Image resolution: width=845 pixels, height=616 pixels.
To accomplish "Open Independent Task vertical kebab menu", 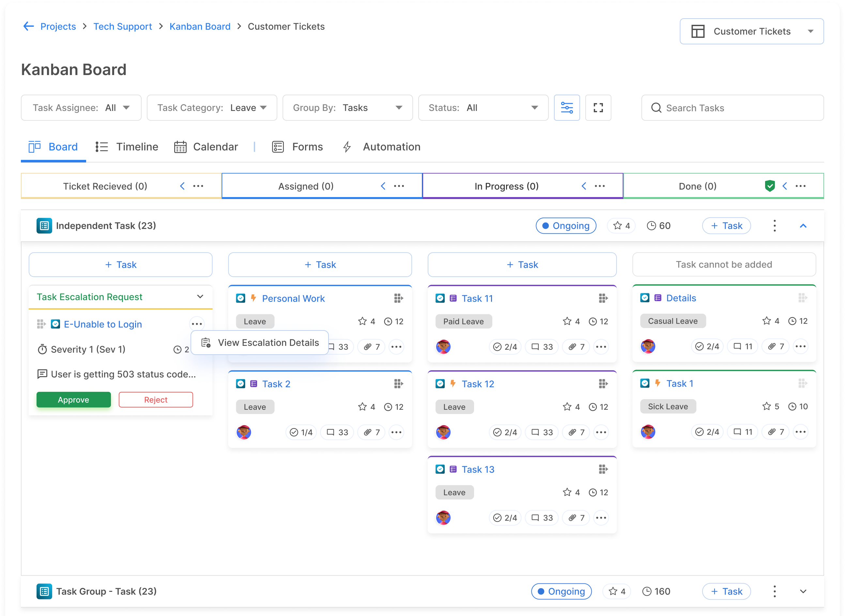I will point(774,225).
